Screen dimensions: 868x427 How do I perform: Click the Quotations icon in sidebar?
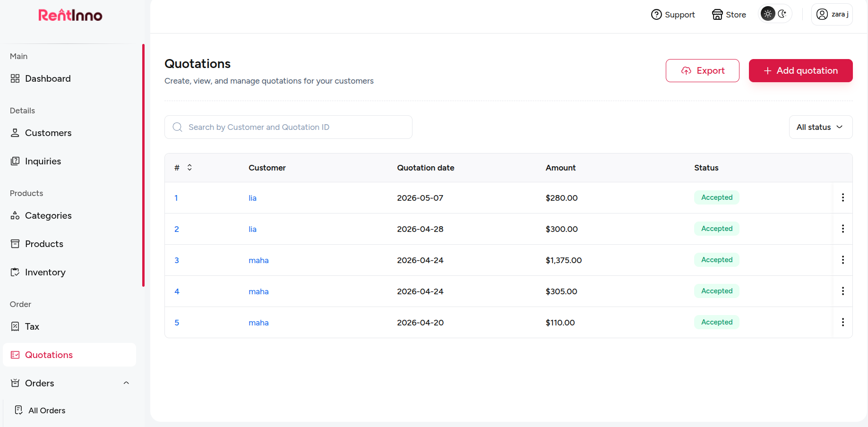tap(15, 355)
